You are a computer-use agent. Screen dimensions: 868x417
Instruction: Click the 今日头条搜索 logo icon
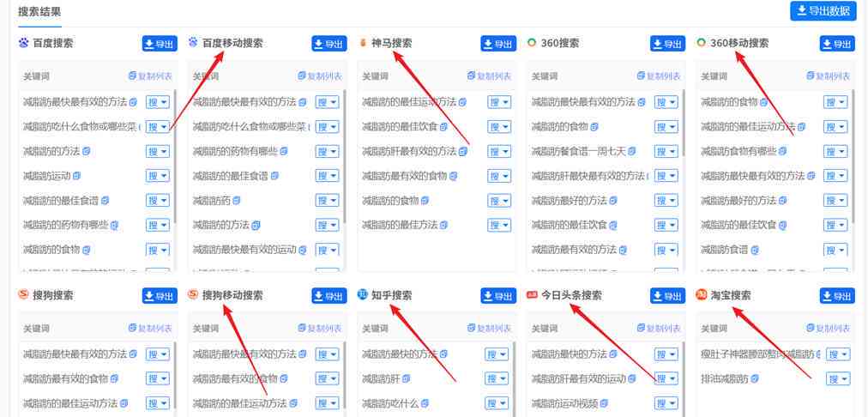(x=532, y=294)
